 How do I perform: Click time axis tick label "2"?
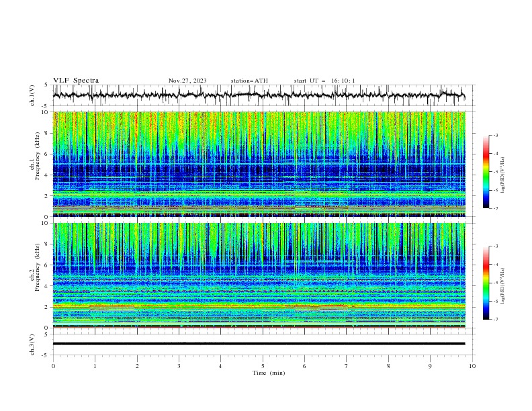pyautogui.click(x=137, y=366)
